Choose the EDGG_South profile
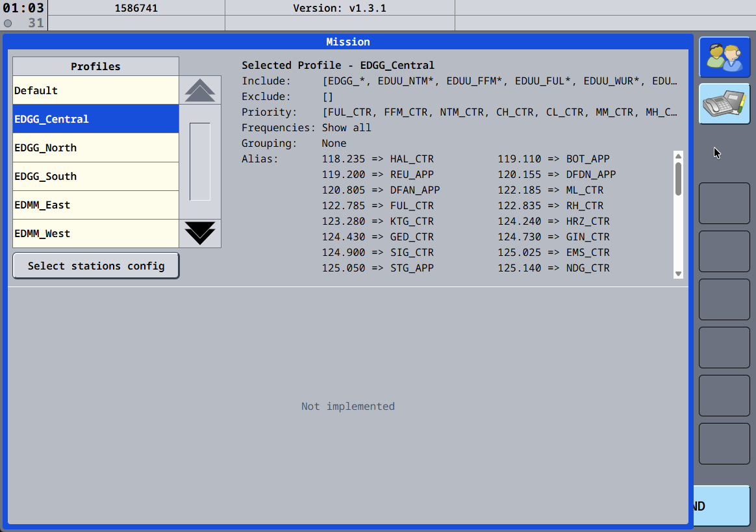This screenshot has width=756, height=532. (x=95, y=176)
